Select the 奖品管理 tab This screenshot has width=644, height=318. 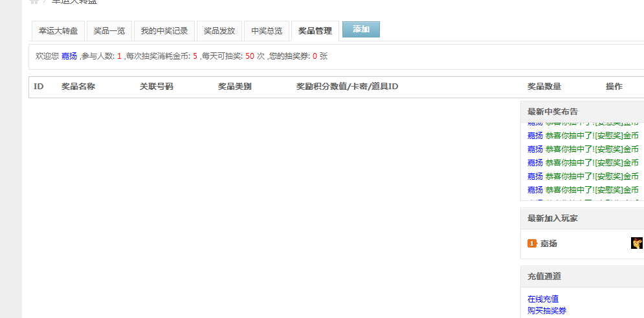[x=315, y=31]
